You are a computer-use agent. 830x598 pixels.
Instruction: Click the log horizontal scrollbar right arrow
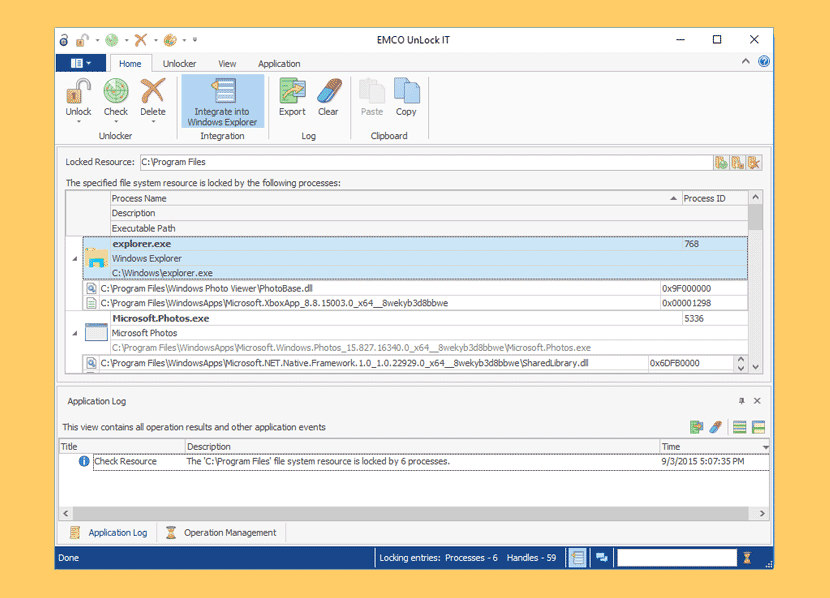click(x=762, y=513)
